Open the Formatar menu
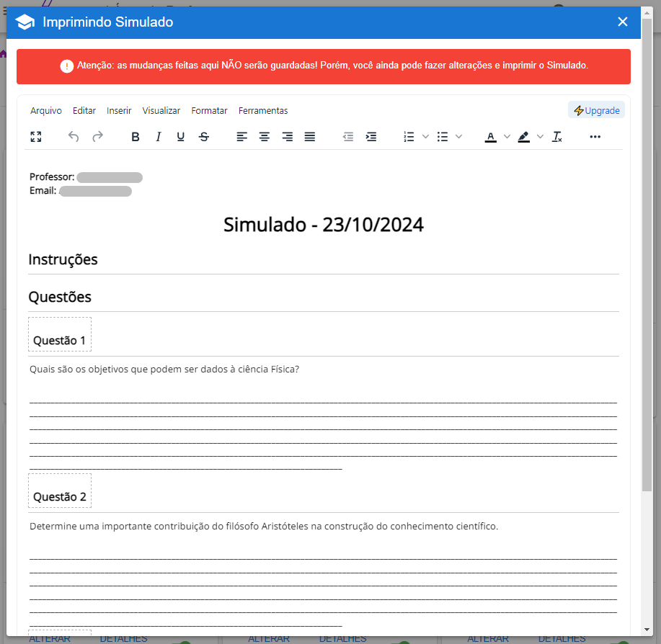Screen dimensions: 661x644 coord(209,111)
